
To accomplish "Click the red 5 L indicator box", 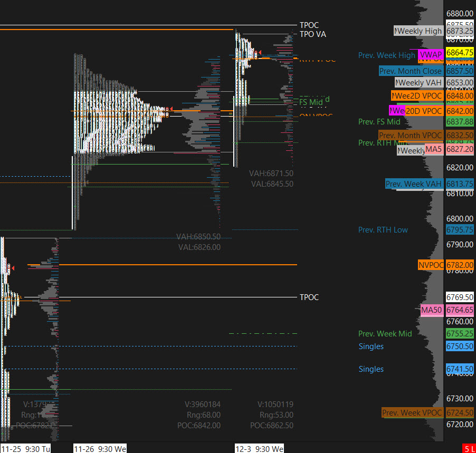I will (469, 449).
